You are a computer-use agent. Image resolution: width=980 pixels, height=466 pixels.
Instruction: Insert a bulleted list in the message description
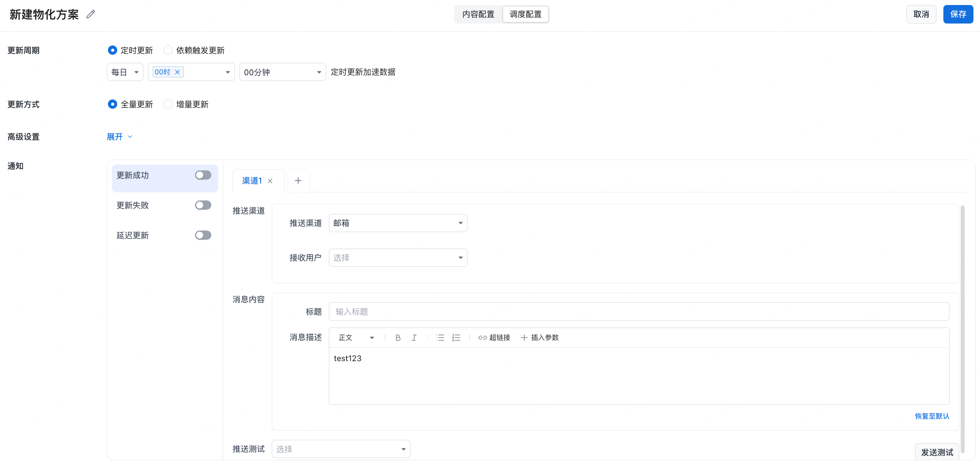point(440,338)
